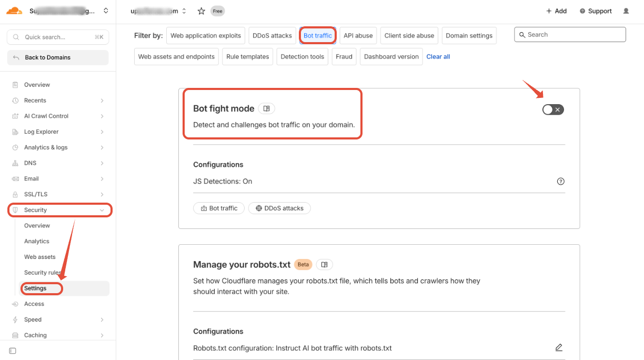644x360 pixels.
Task: Filter by Domain settings
Action: (x=469, y=36)
